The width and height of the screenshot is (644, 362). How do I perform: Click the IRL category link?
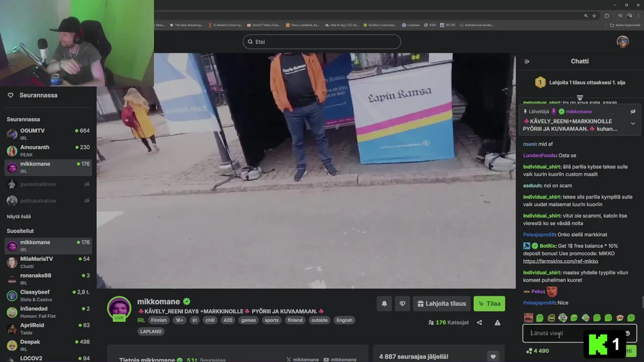click(x=141, y=320)
